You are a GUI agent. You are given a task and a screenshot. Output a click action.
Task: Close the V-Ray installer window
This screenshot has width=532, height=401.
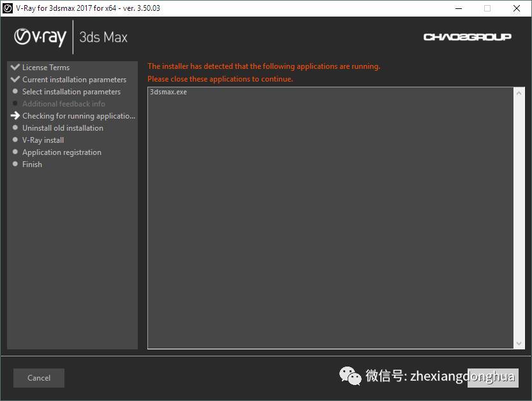click(x=517, y=8)
